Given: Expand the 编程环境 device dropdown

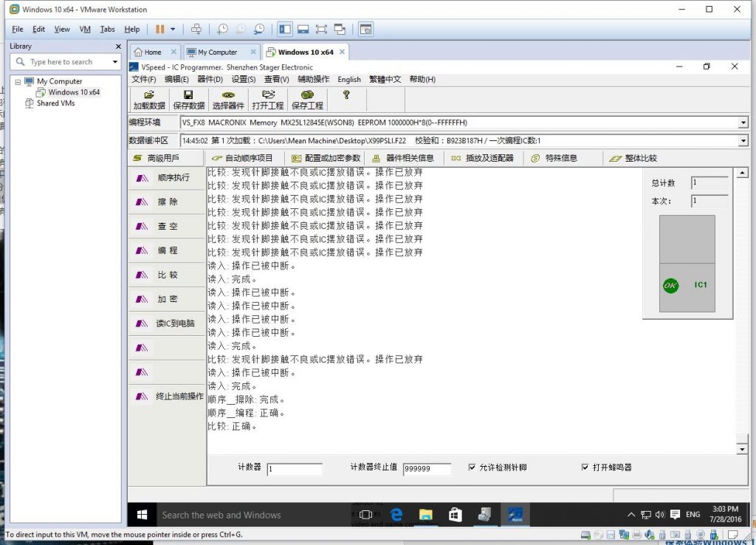Looking at the screenshot, I should coord(743,123).
